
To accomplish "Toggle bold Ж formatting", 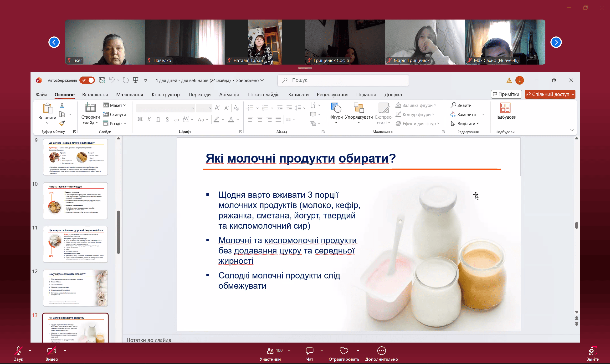I will [x=140, y=119].
